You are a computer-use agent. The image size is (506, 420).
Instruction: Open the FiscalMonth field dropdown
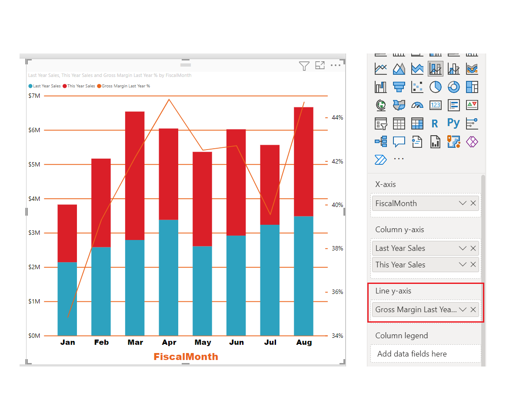pos(462,203)
